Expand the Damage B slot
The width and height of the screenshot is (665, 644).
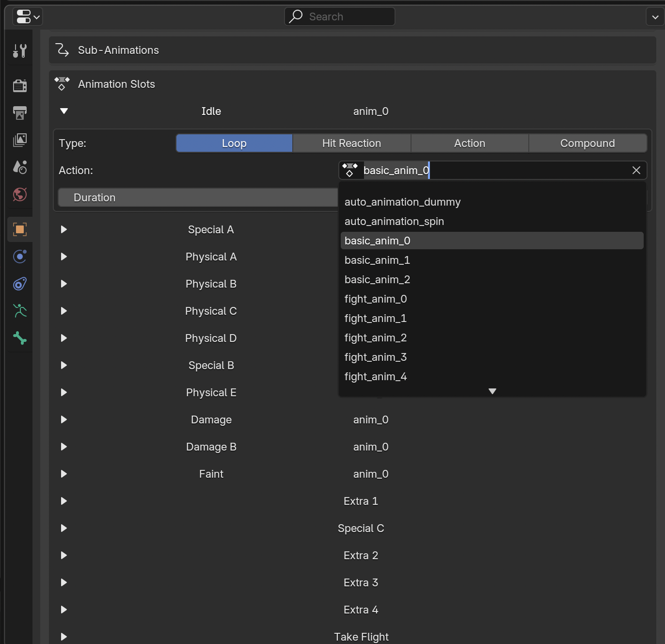coord(64,447)
